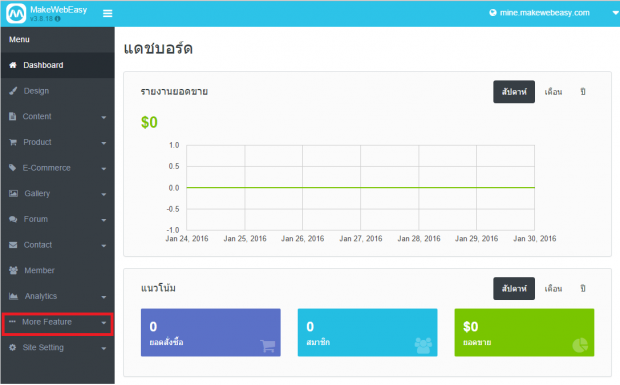
Task: Click the More Feature ellipsis icon
Action: pyautogui.click(x=12, y=321)
